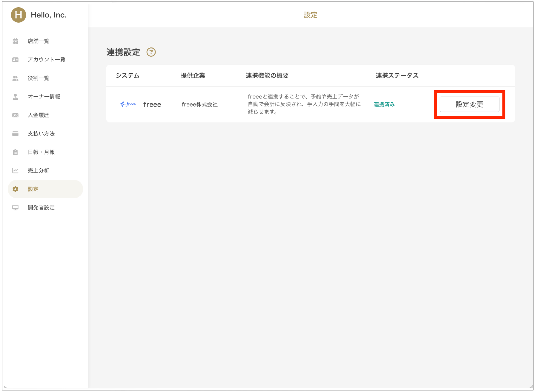Click the 開発者設定 monitor icon
The image size is (535, 392).
(15, 208)
